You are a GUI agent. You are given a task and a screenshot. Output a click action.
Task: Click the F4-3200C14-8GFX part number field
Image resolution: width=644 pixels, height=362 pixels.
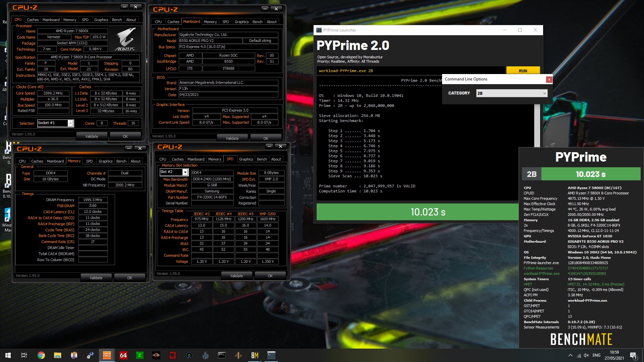[212, 197]
